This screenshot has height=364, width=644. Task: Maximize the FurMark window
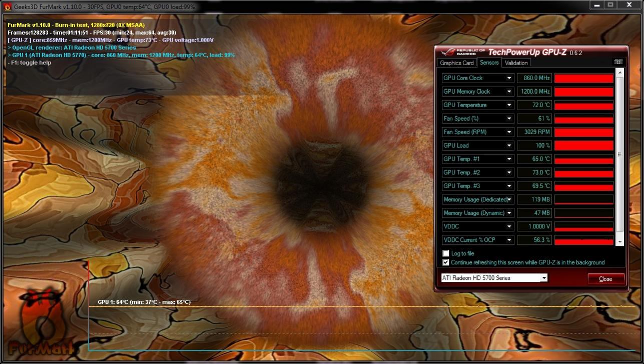click(610, 5)
